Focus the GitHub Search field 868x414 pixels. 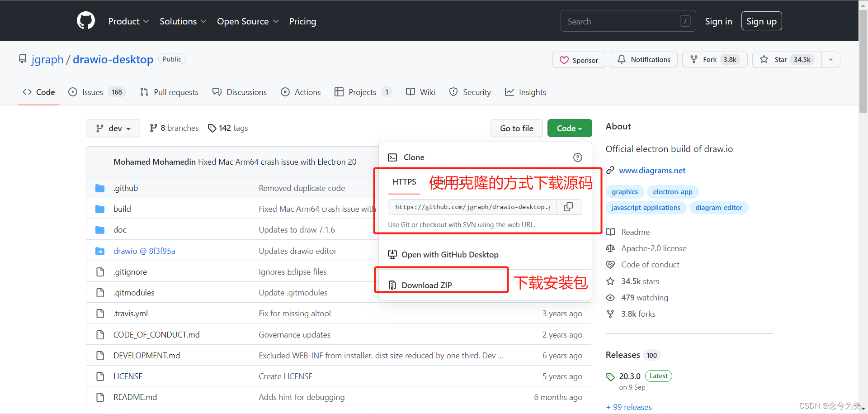(628, 21)
